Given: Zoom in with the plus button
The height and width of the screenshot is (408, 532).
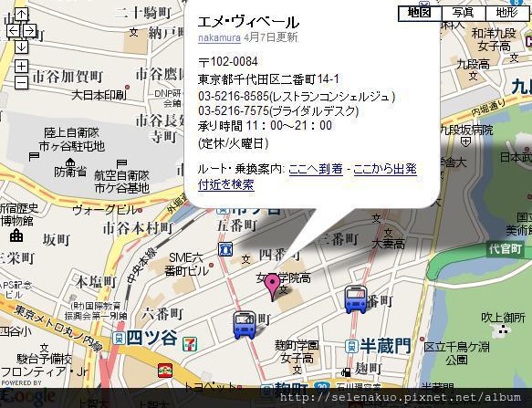Looking at the screenshot, I should (21, 67).
